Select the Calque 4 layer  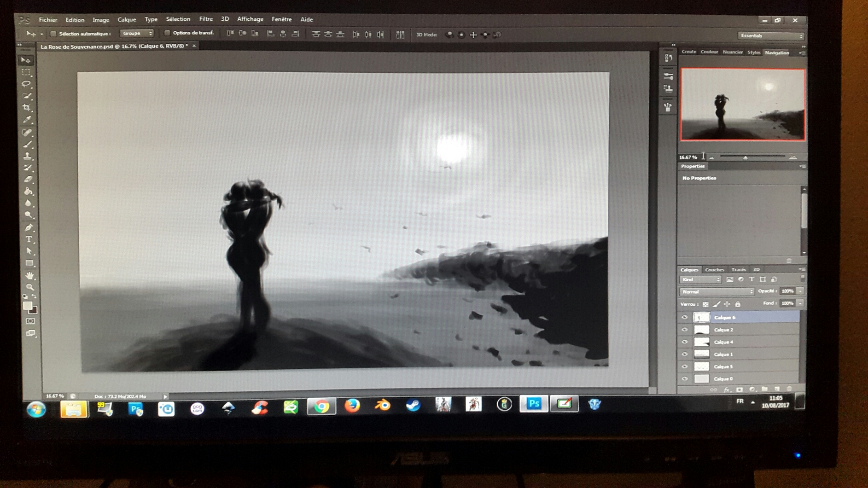point(724,342)
